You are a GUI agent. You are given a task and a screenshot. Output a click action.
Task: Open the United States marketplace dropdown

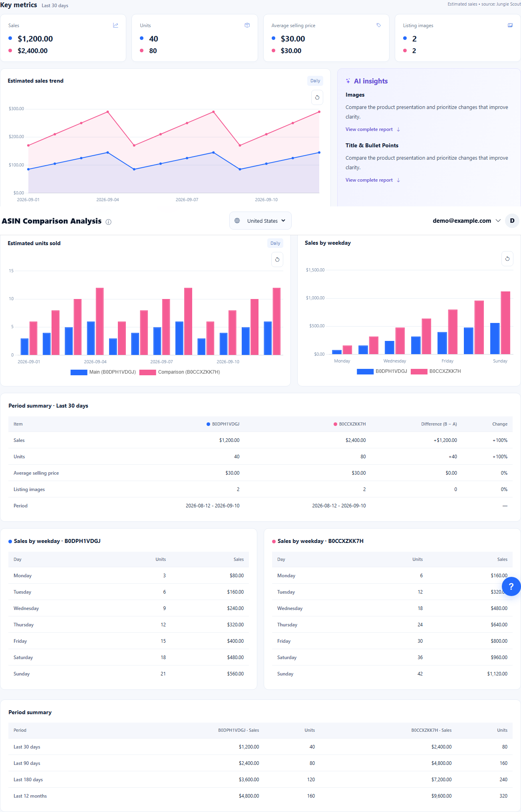[x=260, y=221]
